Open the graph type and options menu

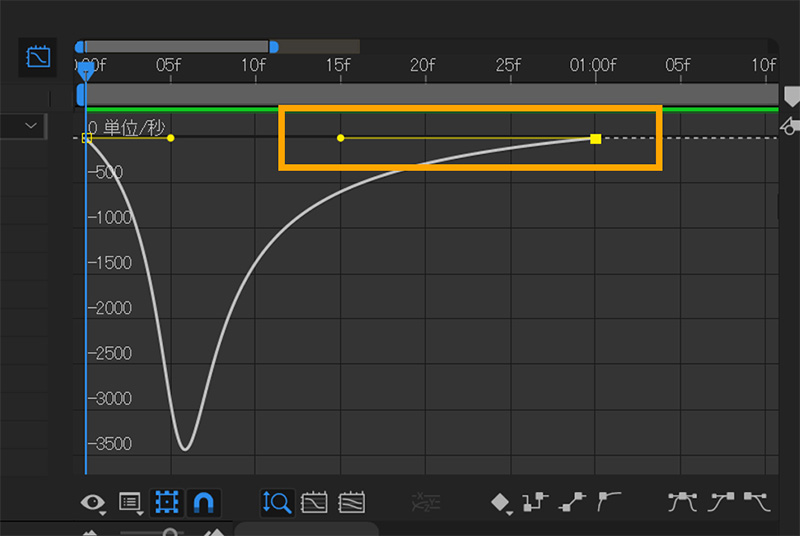[130, 502]
